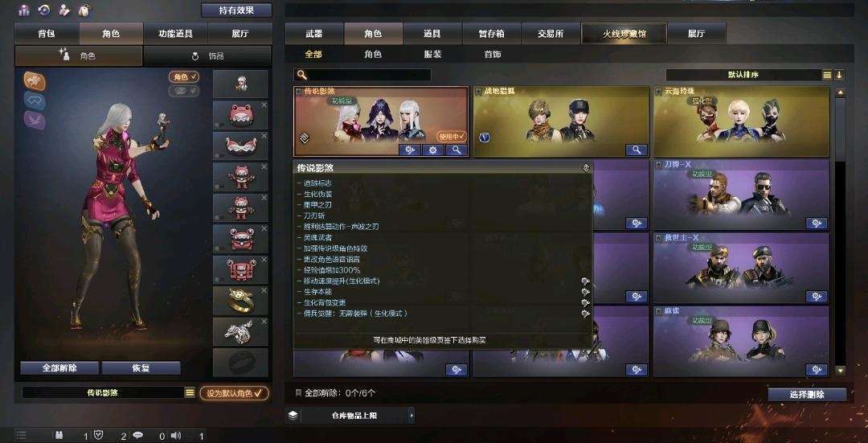Click the magnifier icon on the 战地猎狐 card
The height and width of the screenshot is (443, 868).
[x=637, y=150]
